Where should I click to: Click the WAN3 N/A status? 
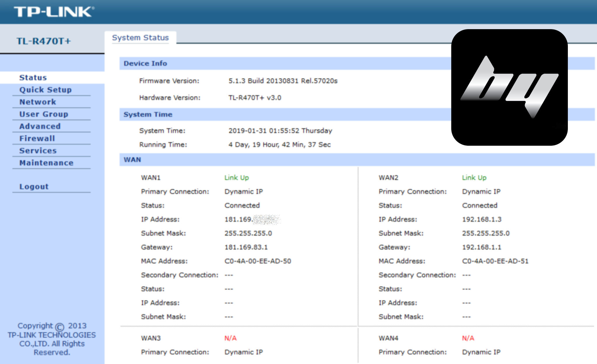230,338
